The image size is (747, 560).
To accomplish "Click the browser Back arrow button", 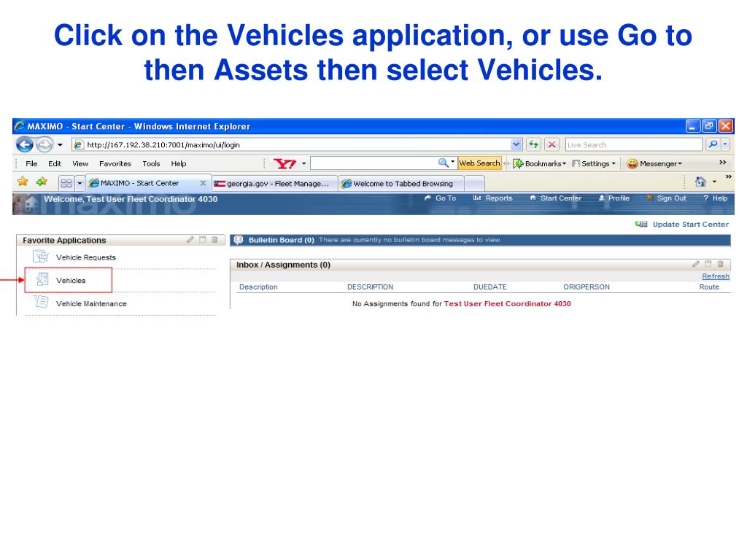I will click(x=25, y=144).
